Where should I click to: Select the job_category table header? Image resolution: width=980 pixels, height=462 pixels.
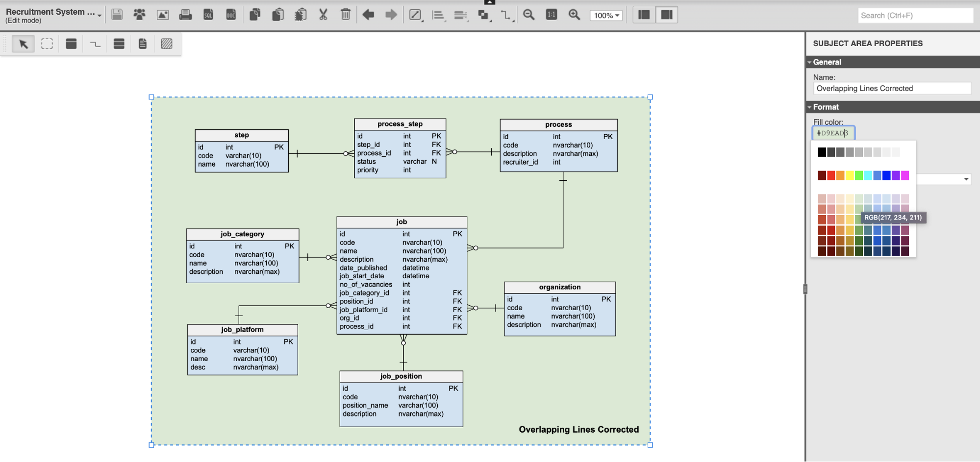[x=243, y=234]
